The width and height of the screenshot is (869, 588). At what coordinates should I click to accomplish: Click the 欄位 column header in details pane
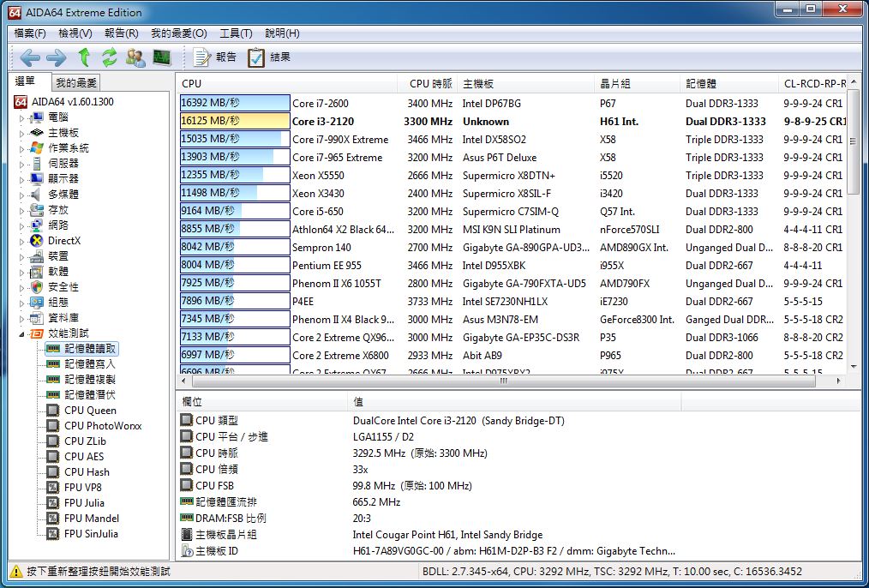pyautogui.click(x=261, y=402)
